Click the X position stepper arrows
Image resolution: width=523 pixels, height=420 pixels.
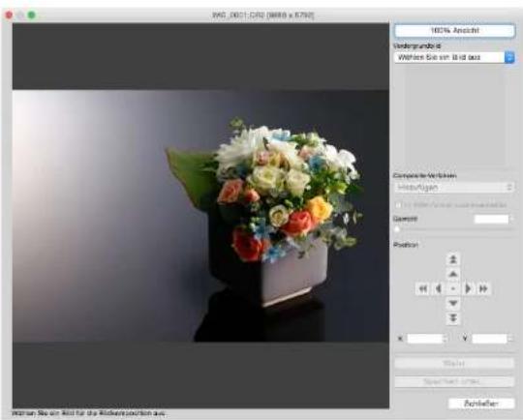(x=446, y=339)
